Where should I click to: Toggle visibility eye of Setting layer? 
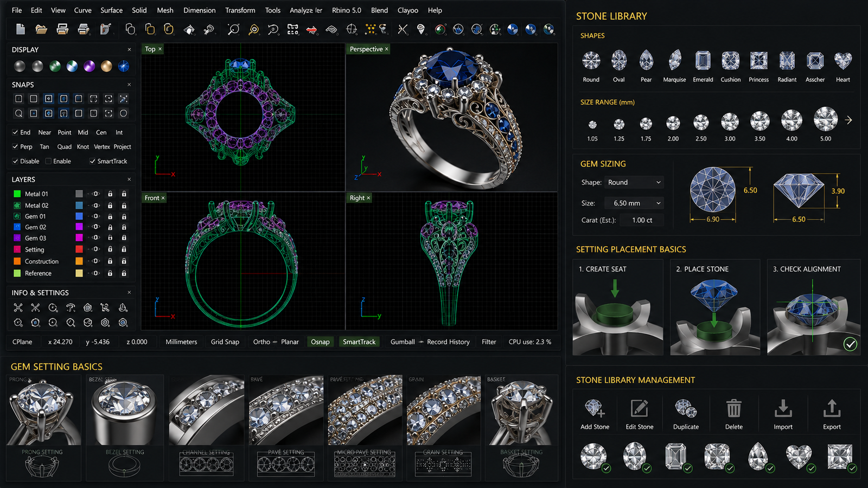[95, 249]
